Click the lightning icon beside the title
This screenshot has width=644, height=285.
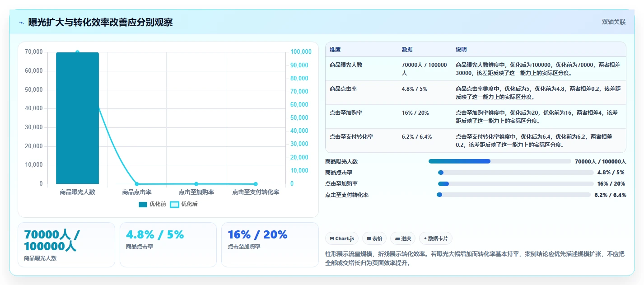pyautogui.click(x=22, y=22)
